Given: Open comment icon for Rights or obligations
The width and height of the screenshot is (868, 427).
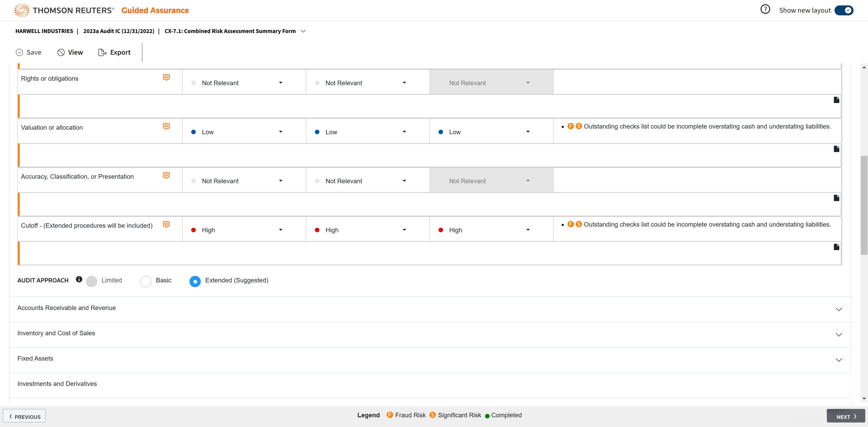Looking at the screenshot, I should (166, 77).
